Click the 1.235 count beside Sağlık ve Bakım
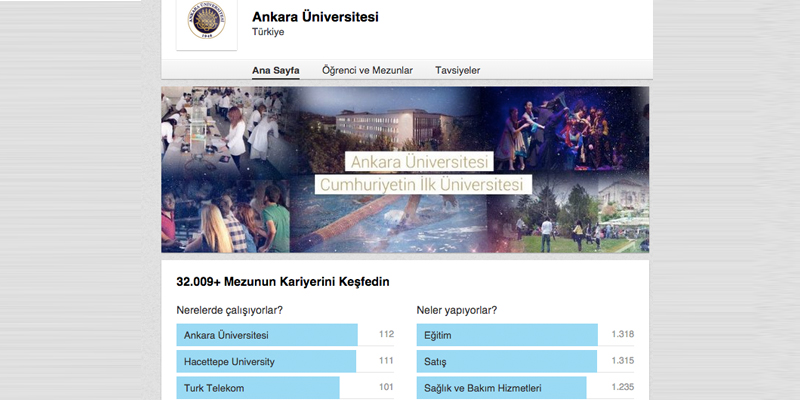 622,387
